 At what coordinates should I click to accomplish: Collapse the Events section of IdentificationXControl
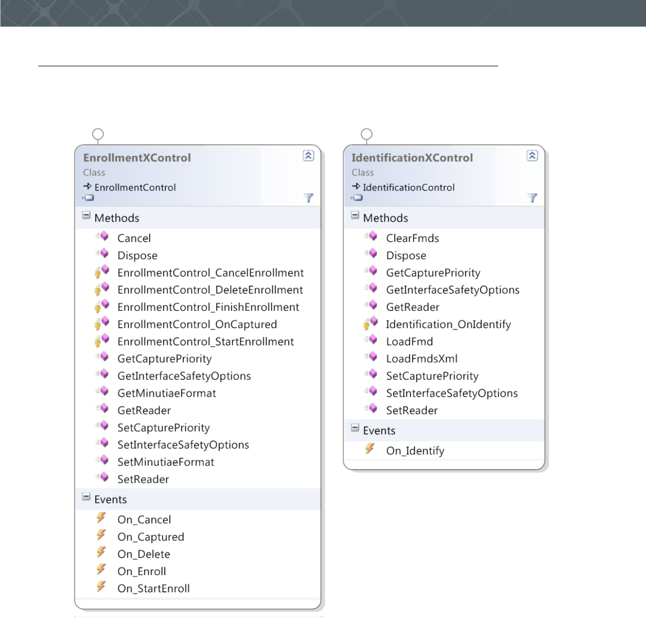click(x=355, y=428)
